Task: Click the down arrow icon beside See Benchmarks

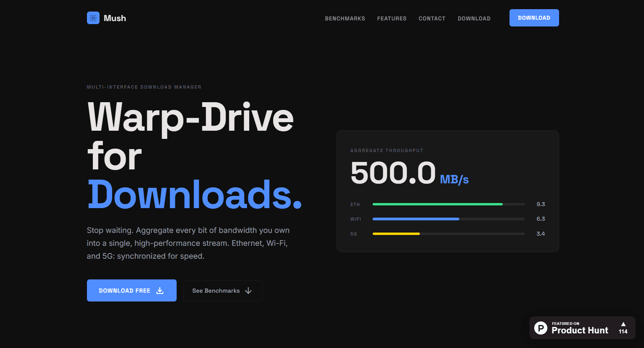Action: pyautogui.click(x=248, y=291)
